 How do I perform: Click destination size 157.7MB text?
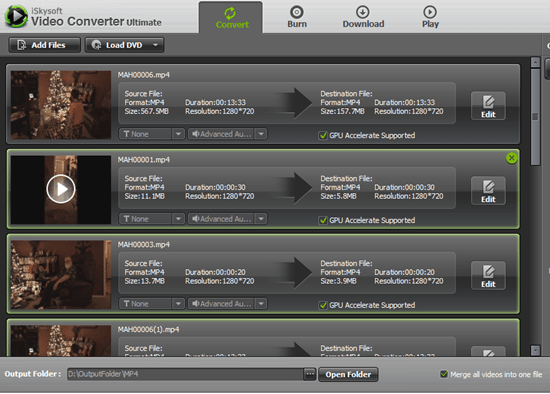tap(342, 112)
